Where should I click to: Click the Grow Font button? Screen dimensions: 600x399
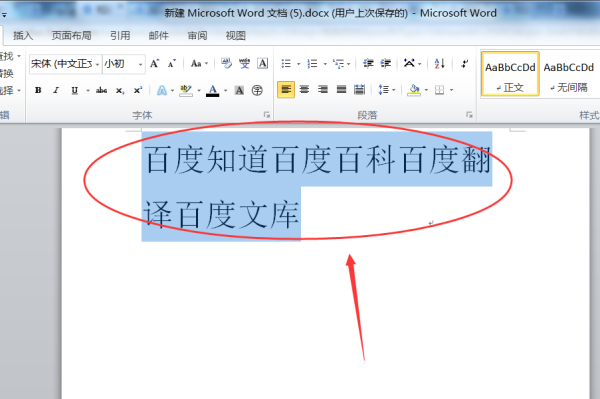[x=154, y=64]
